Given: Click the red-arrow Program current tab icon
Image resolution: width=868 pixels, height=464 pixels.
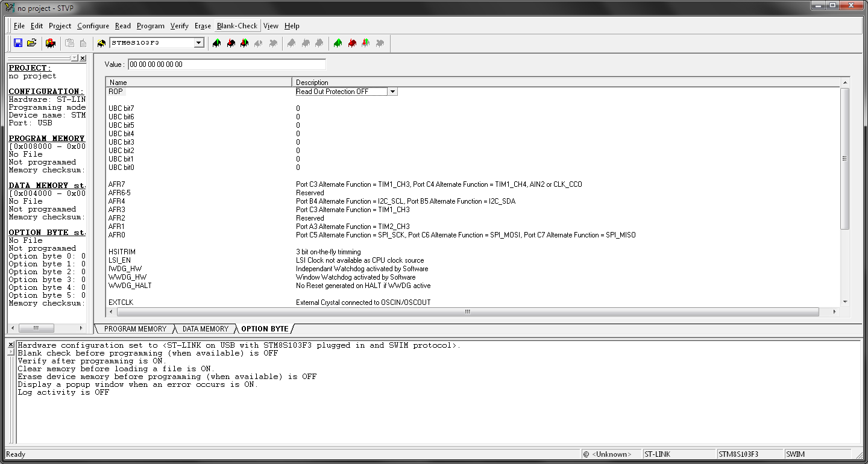Looking at the screenshot, I should click(230, 43).
